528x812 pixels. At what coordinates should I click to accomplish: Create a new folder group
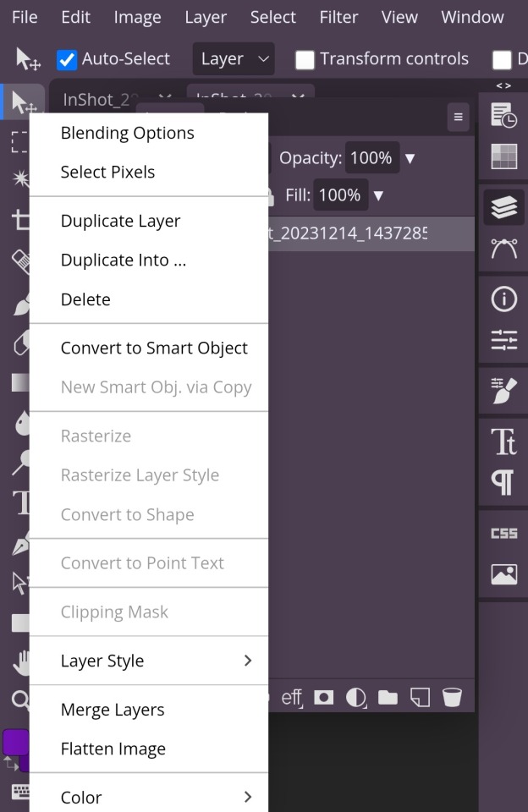(x=388, y=698)
